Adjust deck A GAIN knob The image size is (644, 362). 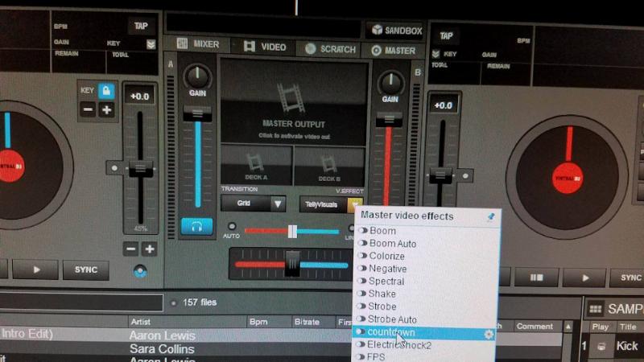click(x=197, y=76)
